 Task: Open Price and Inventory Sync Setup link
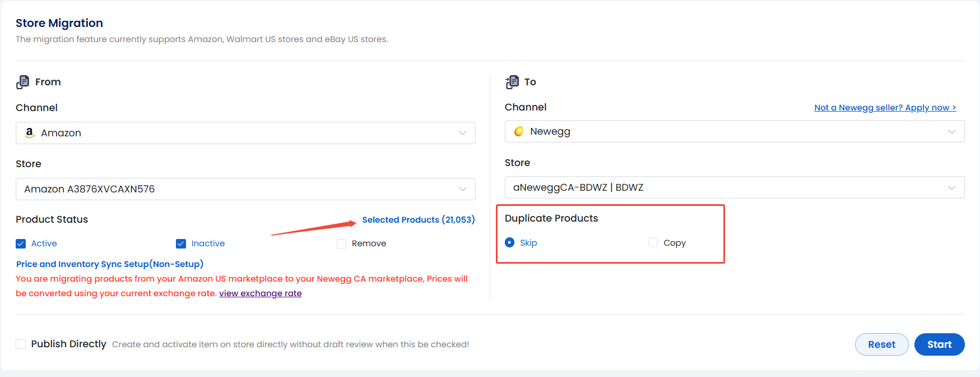[x=109, y=264]
